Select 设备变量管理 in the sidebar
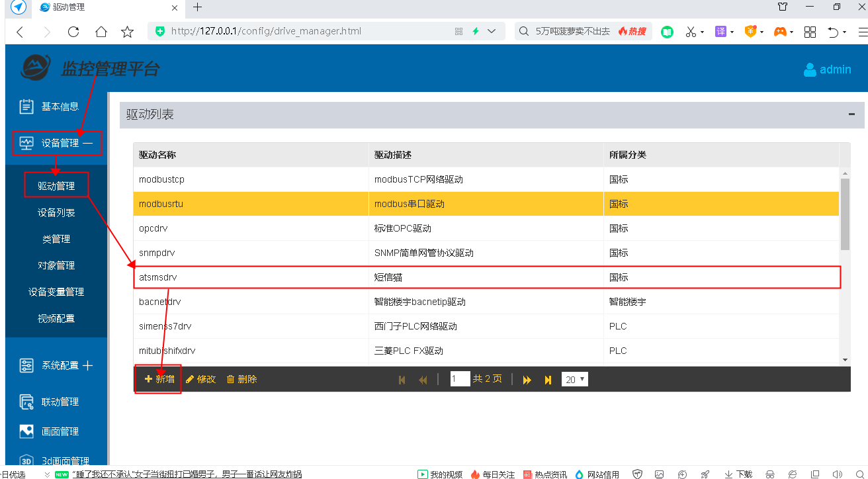This screenshot has width=868, height=479. tap(56, 292)
